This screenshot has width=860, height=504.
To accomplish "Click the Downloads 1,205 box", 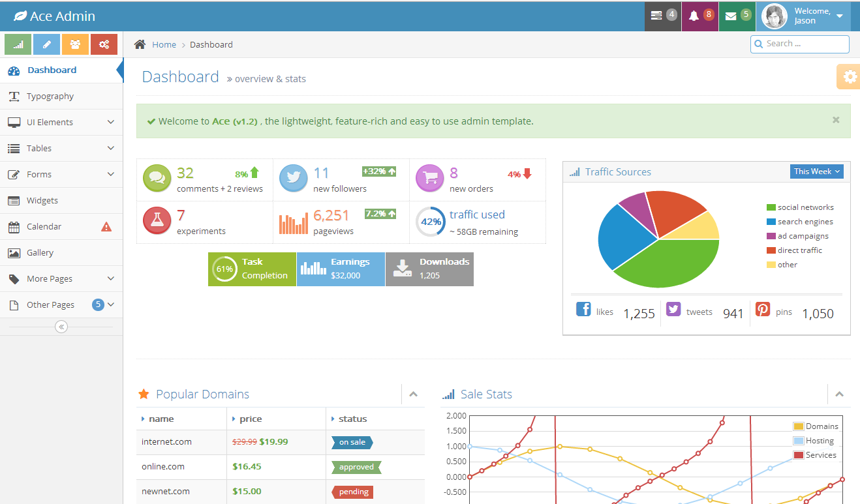I will point(429,269).
